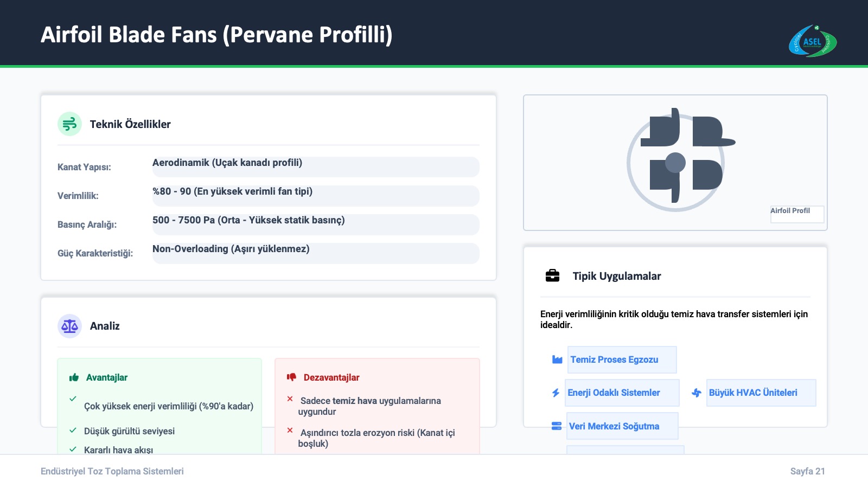Select the Enerji Odaklı Sistemler tag
Image resolution: width=868 pixels, height=488 pixels.
(622, 393)
